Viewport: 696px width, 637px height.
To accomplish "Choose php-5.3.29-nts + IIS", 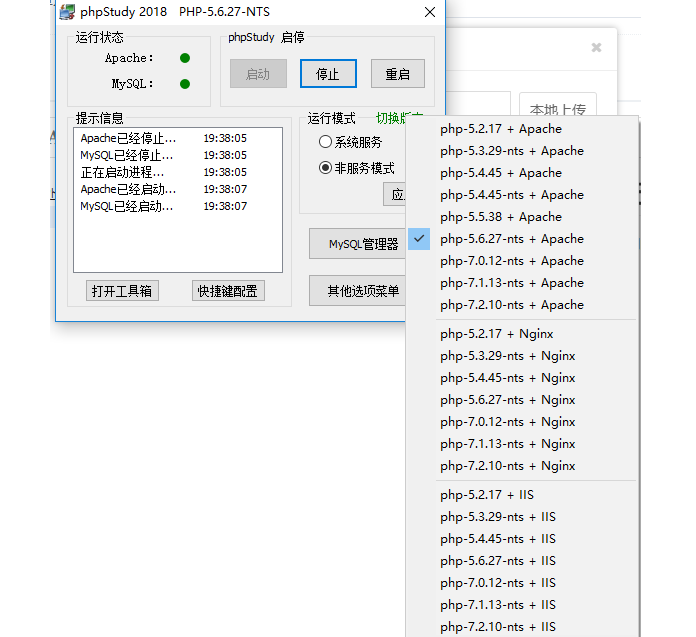I will pyautogui.click(x=522, y=517).
